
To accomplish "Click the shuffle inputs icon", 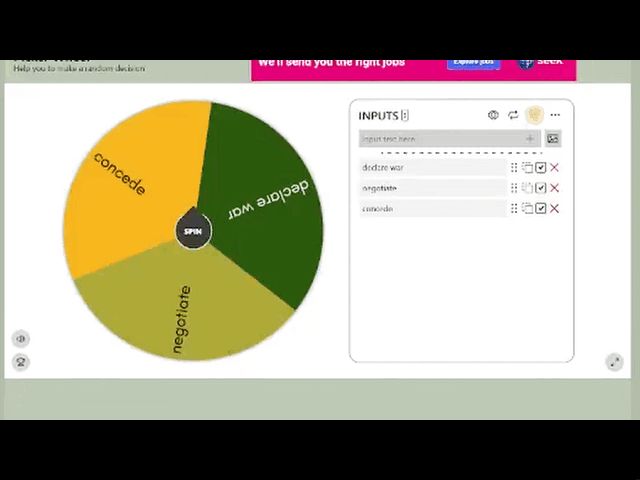I will click(513, 115).
